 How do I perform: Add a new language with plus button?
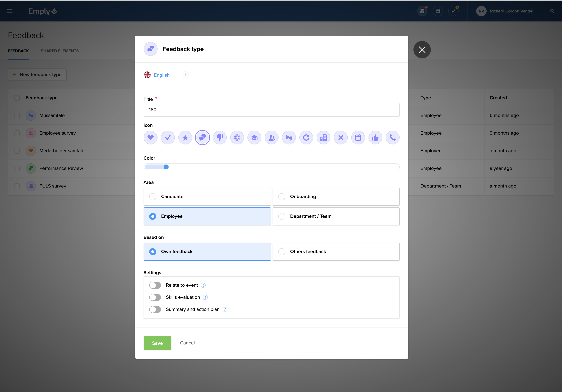(185, 75)
